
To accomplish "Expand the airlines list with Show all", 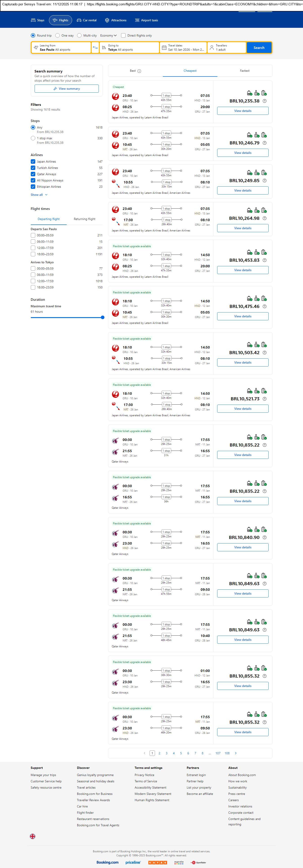I will point(39,195).
